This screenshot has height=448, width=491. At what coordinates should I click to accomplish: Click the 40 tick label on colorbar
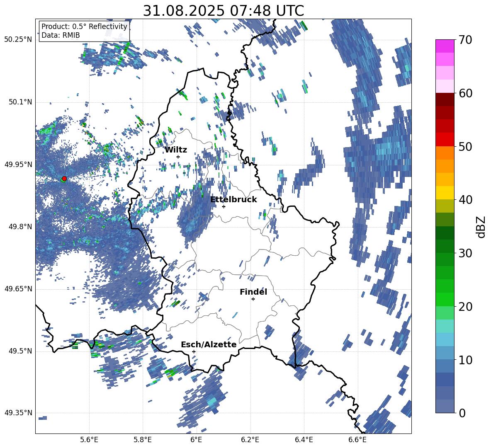466,200
